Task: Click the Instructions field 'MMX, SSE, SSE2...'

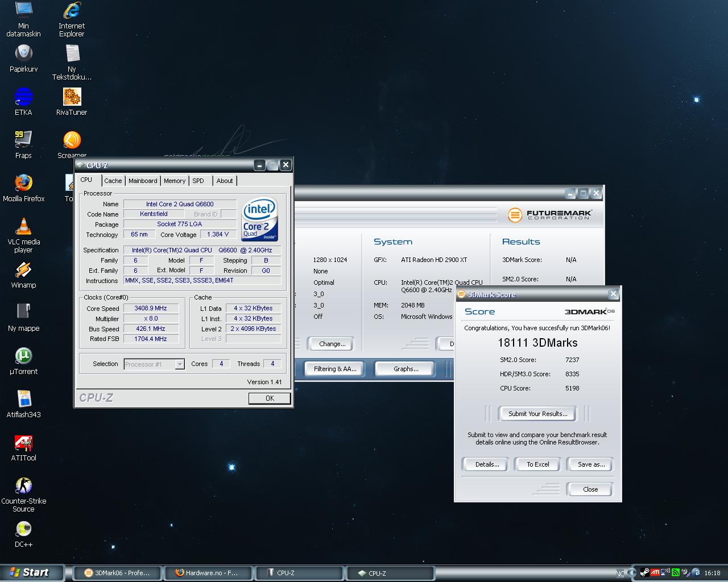Action: pos(202,281)
